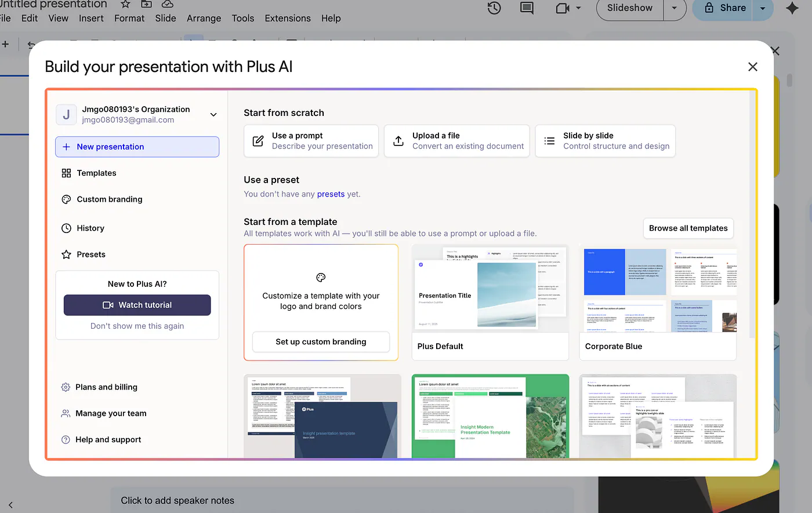Click the Plans and billing gear icon
The image size is (812, 513).
(x=66, y=387)
